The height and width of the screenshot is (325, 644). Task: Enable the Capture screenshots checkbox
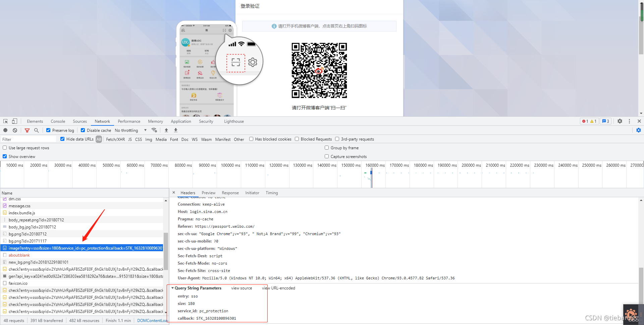327,156
